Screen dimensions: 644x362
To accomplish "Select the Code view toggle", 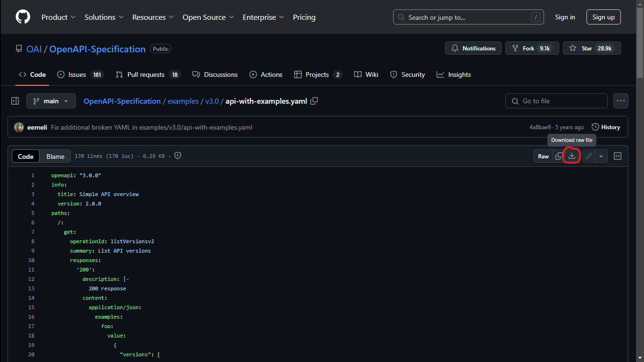I will coord(25,156).
